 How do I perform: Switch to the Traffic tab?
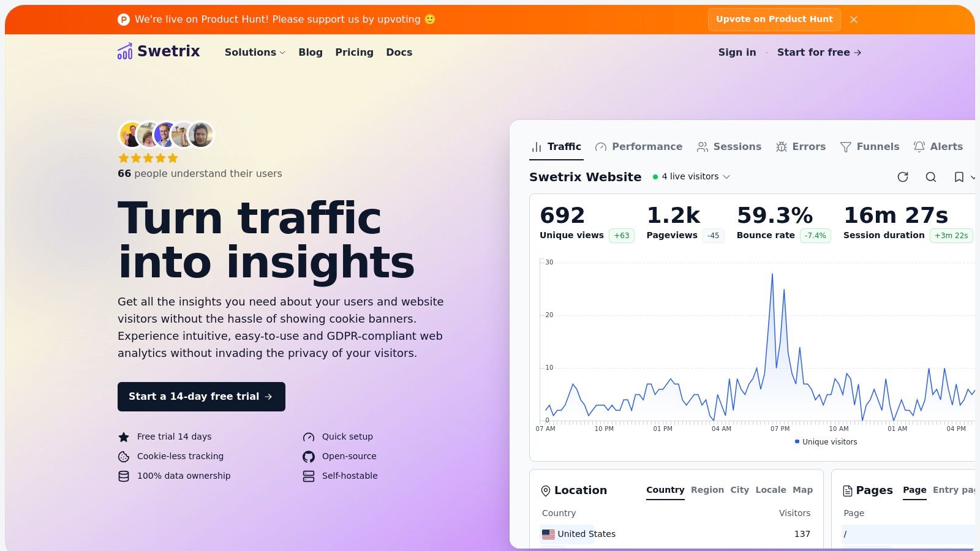[556, 147]
